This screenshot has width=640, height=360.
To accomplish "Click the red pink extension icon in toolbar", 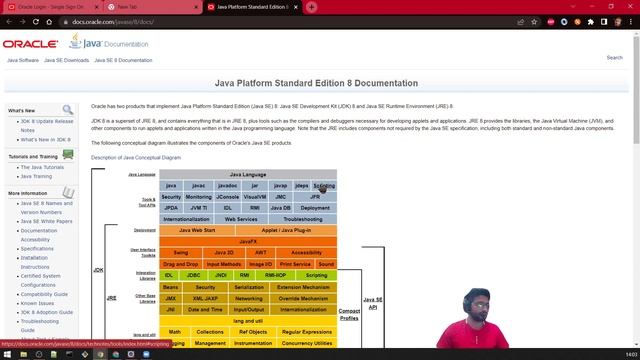I will [x=551, y=22].
